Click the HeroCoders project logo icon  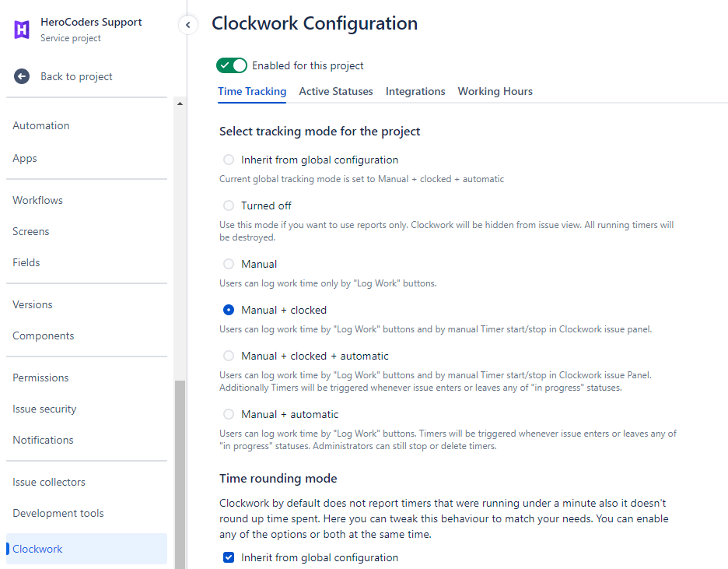[22, 30]
